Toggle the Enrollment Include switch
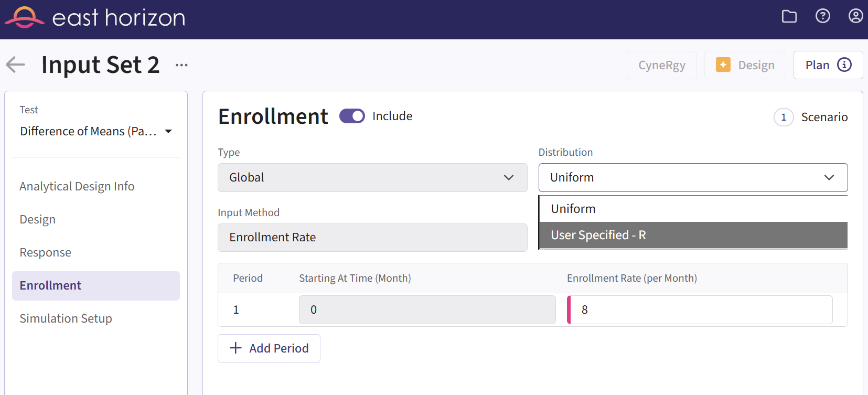Viewport: 868px width, 395px height. point(352,116)
